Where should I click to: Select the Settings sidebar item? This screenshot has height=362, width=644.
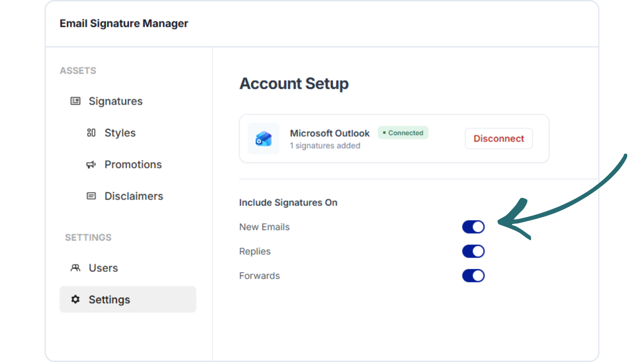click(x=128, y=299)
